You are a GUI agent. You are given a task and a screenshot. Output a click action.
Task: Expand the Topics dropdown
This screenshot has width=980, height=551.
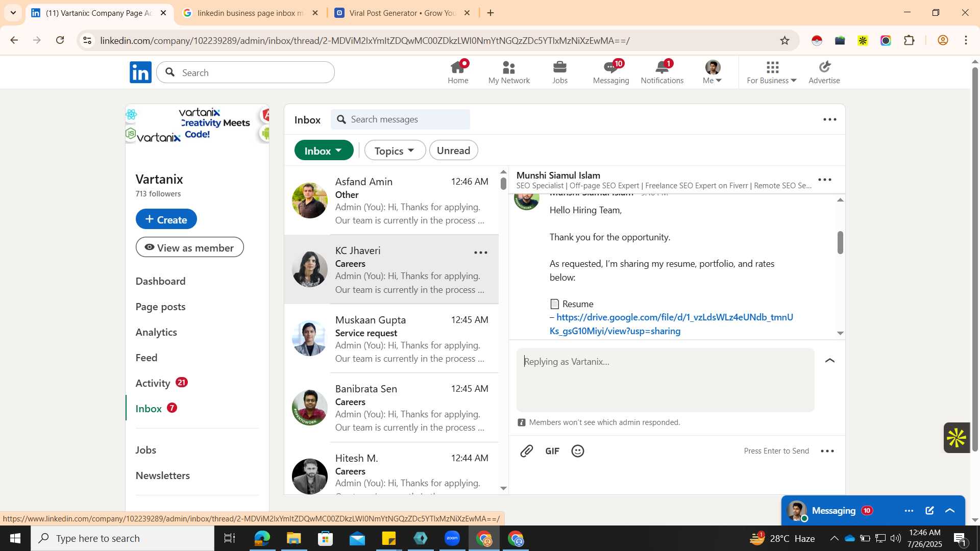pos(395,151)
